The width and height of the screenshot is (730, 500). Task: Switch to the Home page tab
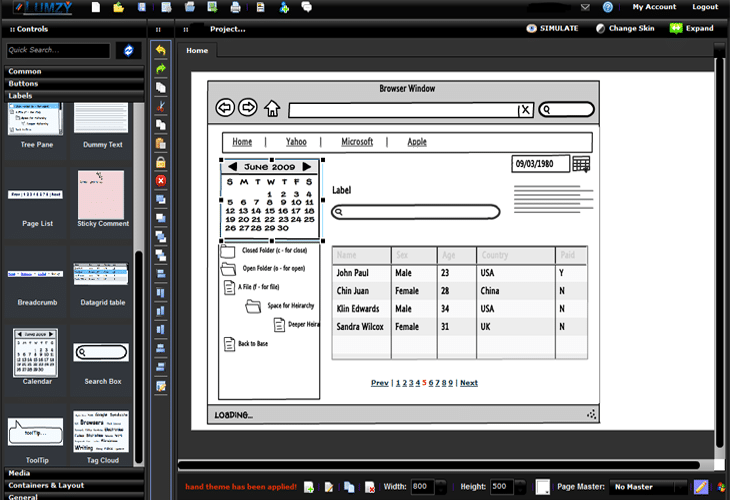click(x=197, y=50)
